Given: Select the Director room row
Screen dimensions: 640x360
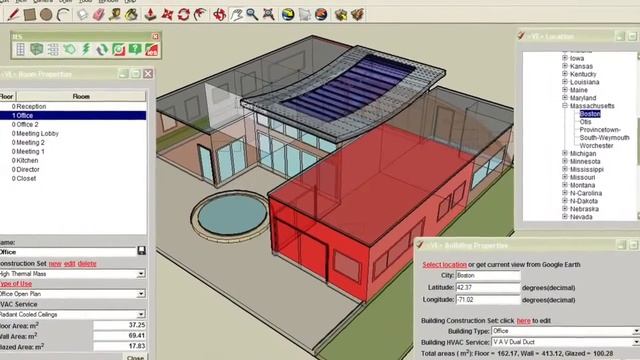Looking at the screenshot, I should click(73, 169).
